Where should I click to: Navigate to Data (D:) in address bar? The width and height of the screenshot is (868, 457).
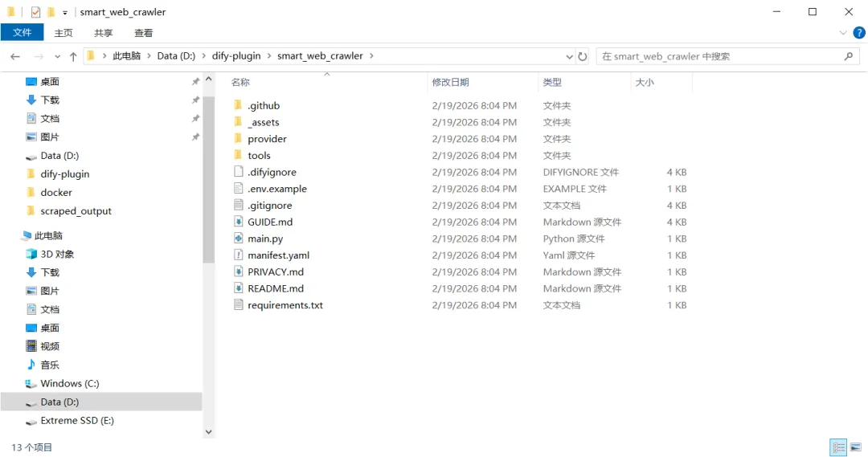click(x=176, y=56)
